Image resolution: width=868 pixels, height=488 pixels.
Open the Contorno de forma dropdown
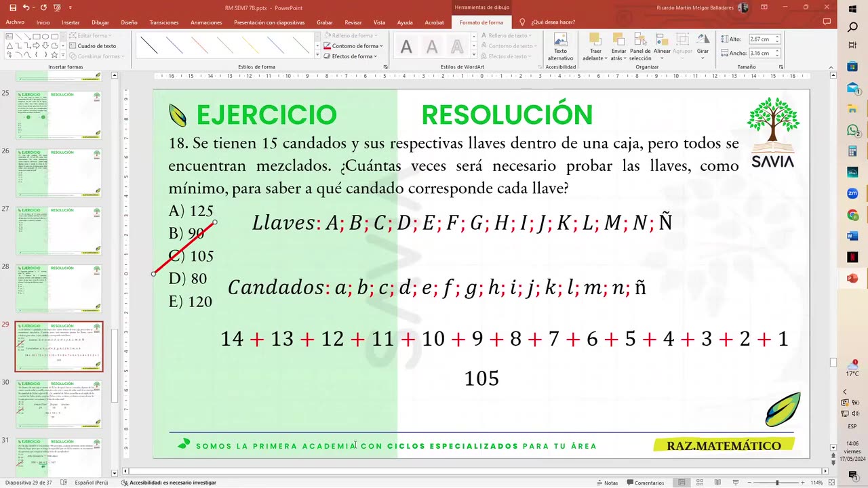pos(353,46)
